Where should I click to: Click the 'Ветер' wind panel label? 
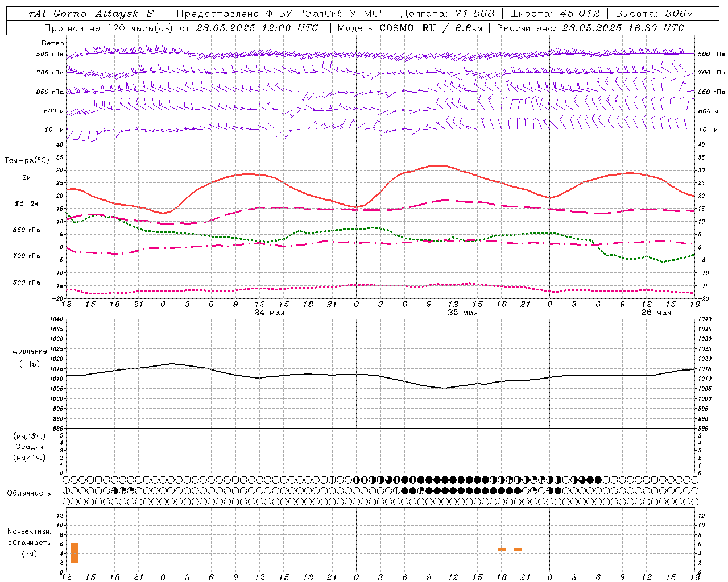pyautogui.click(x=53, y=43)
